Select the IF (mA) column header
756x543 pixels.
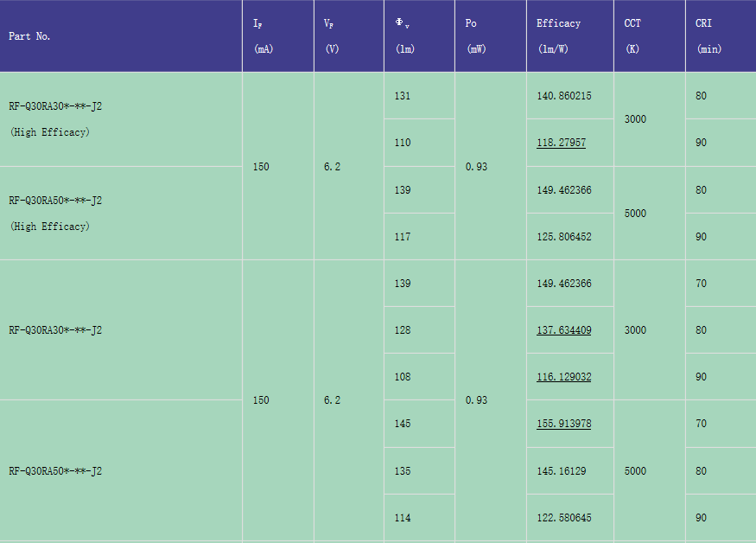tap(263, 36)
